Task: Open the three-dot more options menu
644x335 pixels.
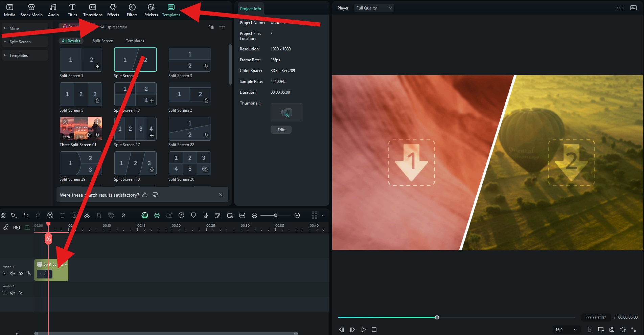Action: 222,27
